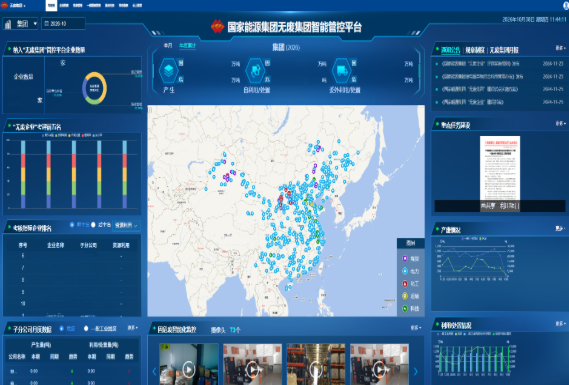Play the first camera video thumbnail

point(189,369)
